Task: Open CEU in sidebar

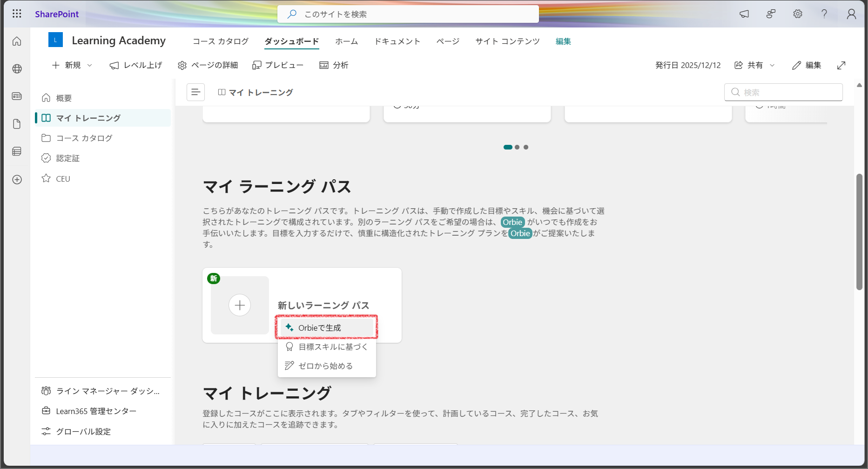Action: 103,179
